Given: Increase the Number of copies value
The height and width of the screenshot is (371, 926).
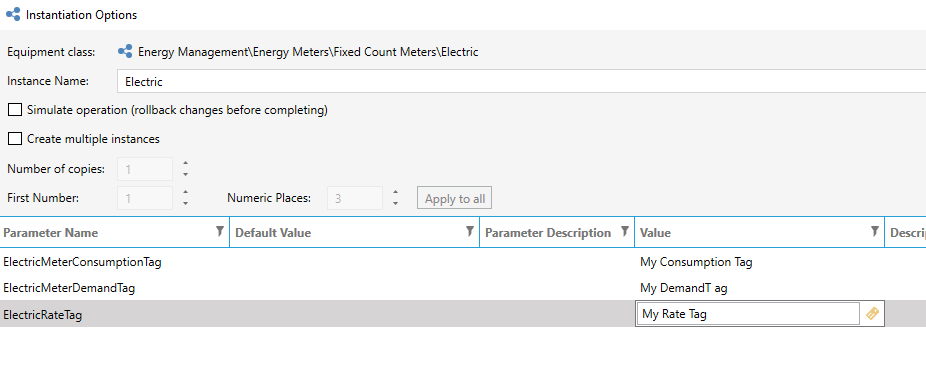Looking at the screenshot, I should tap(185, 163).
